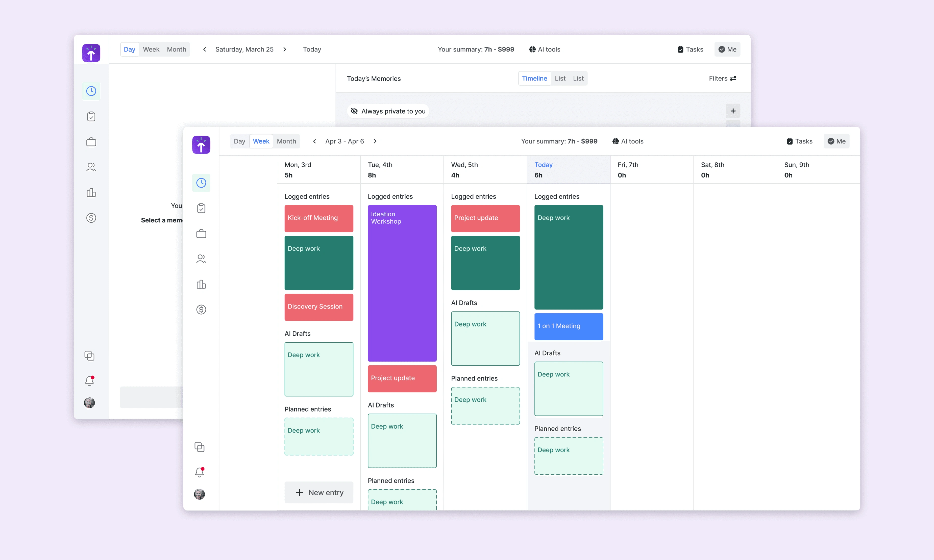The image size is (934, 560).
Task: Go to next week after Apr 3 - Apr 6
Action: point(375,141)
